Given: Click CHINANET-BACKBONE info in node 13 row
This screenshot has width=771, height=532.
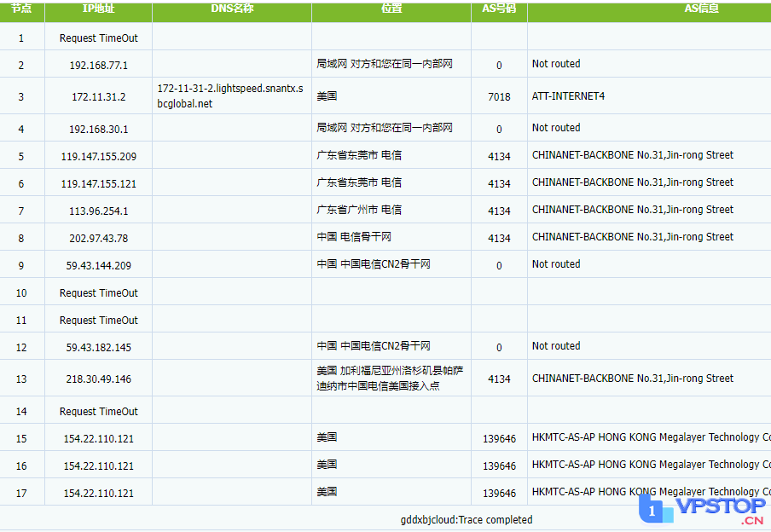Looking at the screenshot, I should [x=632, y=378].
